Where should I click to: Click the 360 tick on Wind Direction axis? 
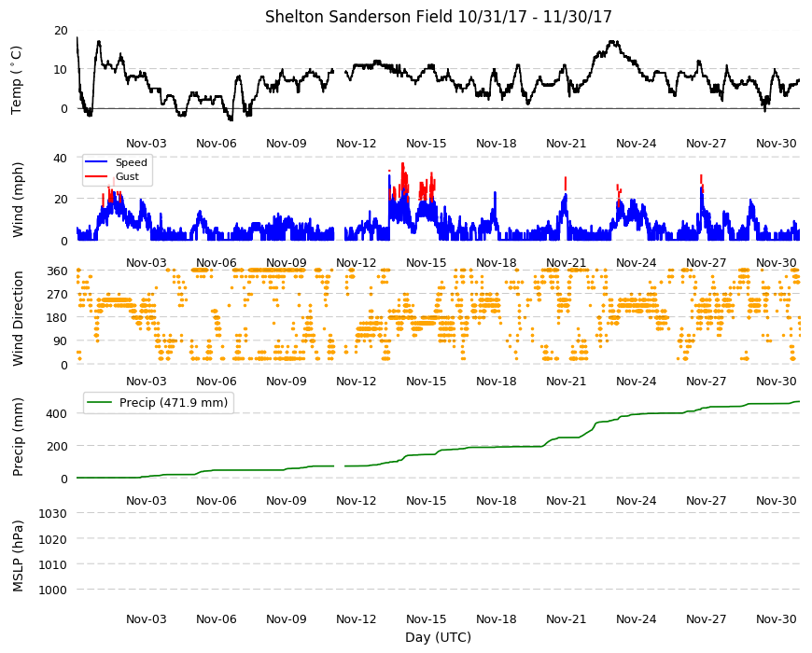(x=58, y=271)
